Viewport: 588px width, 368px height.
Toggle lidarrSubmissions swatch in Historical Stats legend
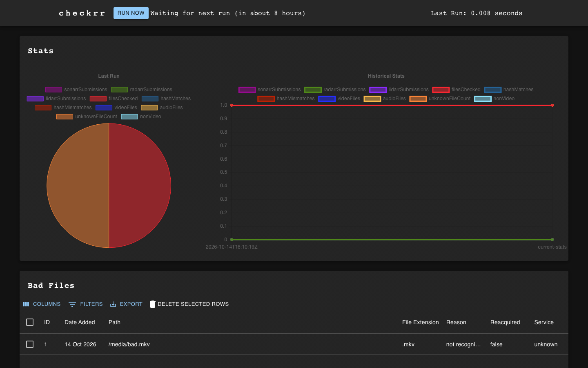click(378, 90)
